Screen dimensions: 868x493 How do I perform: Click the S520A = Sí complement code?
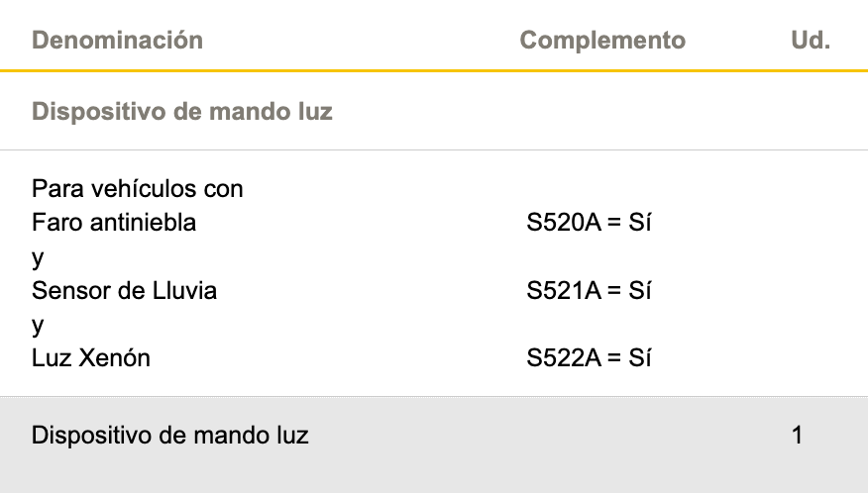point(589,223)
